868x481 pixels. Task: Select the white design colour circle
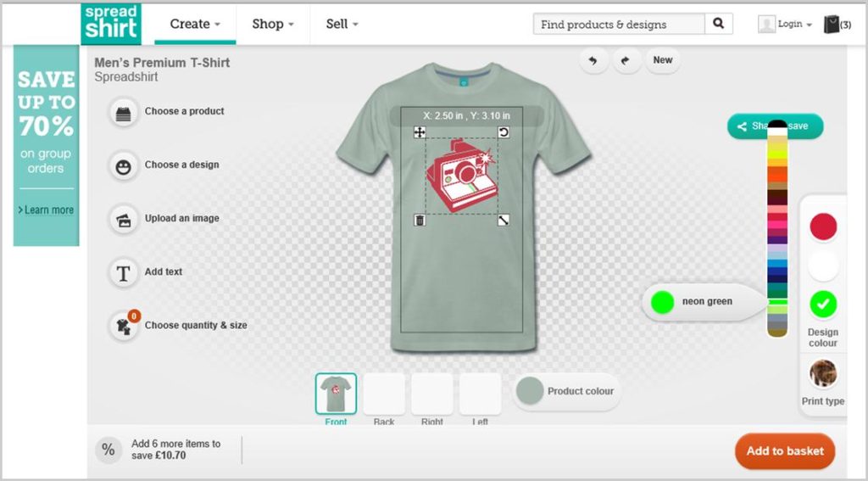coord(823,266)
